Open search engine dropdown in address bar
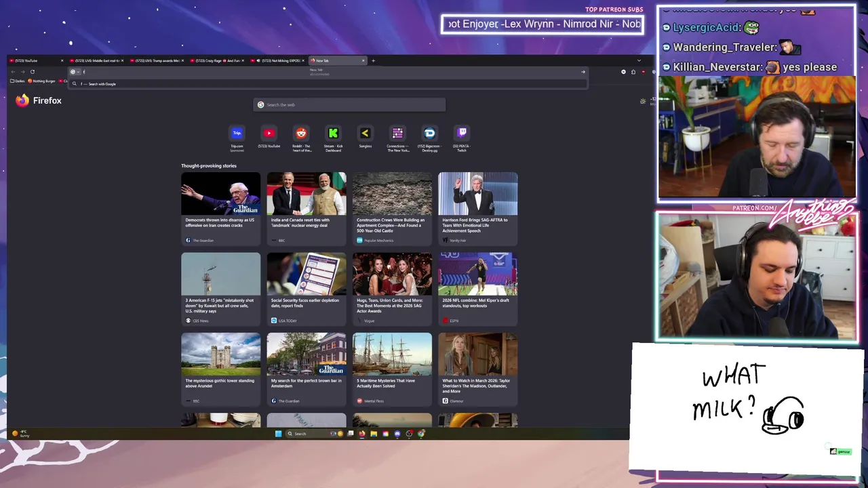Viewport: 868px width, 488px height. click(75, 72)
